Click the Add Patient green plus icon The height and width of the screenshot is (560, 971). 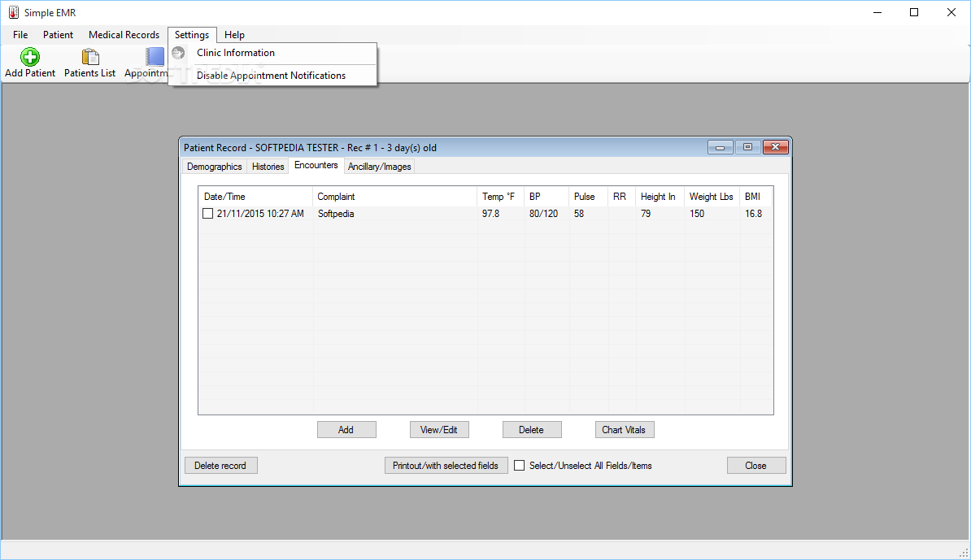30,57
